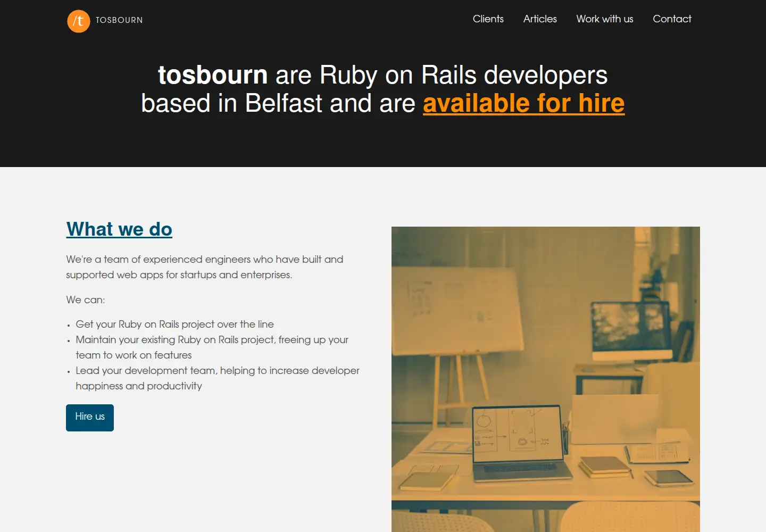Viewport: 766px width, 532px height.
Task: Click the 'Maintain your existing Ruby on Rails project' bullet
Action: point(212,347)
